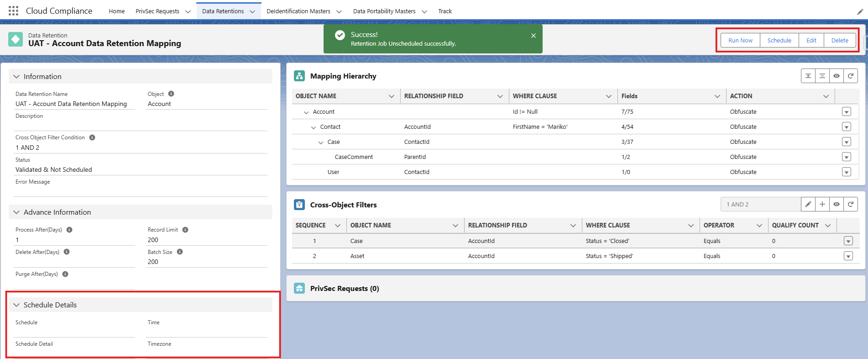Click info icon next to Cross Object Filter Condition
This screenshot has height=359, width=868.
point(92,137)
